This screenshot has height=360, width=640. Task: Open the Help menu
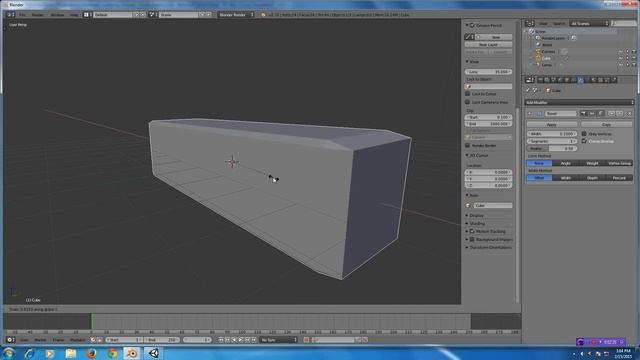click(x=74, y=15)
